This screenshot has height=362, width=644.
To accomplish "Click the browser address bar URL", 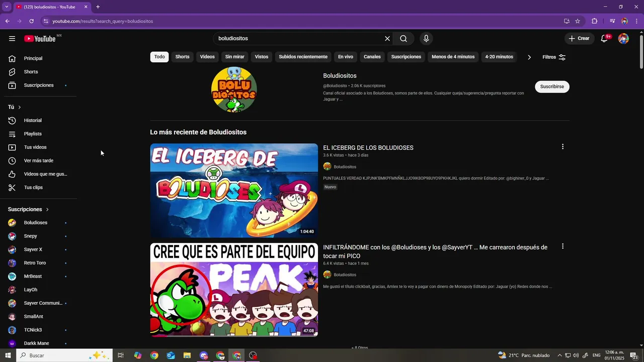I will click(x=103, y=21).
